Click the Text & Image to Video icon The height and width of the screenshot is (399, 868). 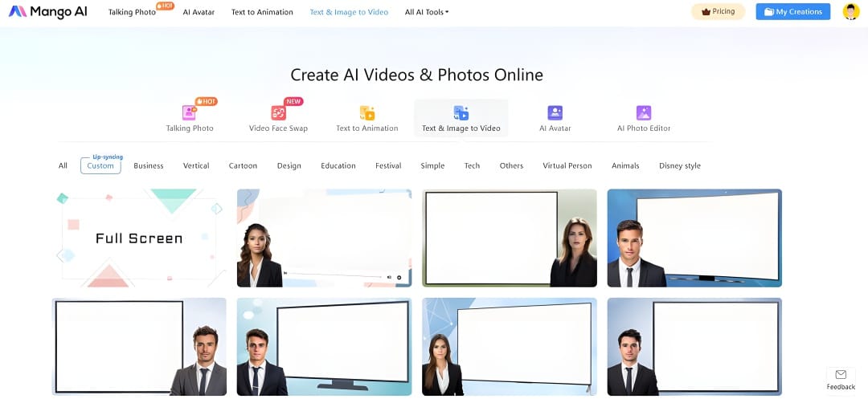tap(461, 113)
